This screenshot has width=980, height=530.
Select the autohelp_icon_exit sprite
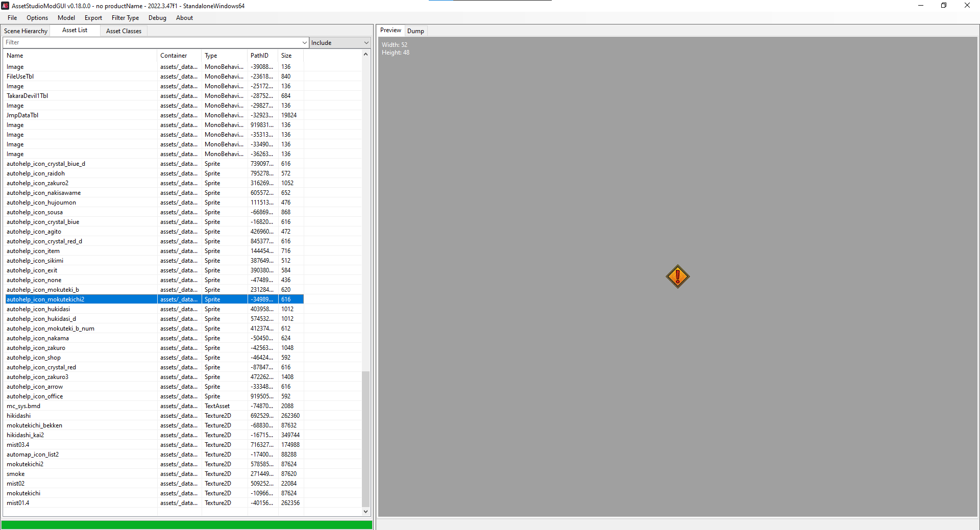click(x=154, y=270)
